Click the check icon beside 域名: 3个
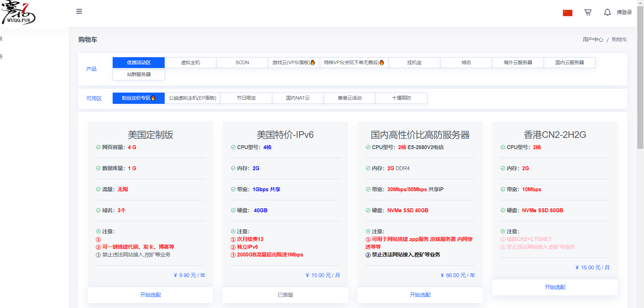Viewport: 644px width, 308px height. [x=98, y=210]
